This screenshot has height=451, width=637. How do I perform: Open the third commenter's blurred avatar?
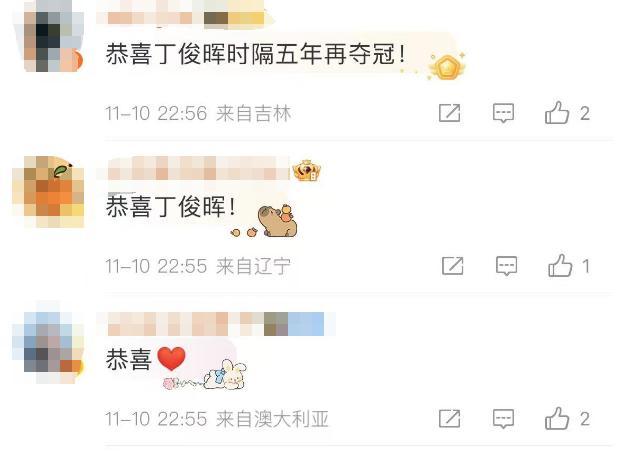pyautogui.click(x=53, y=343)
